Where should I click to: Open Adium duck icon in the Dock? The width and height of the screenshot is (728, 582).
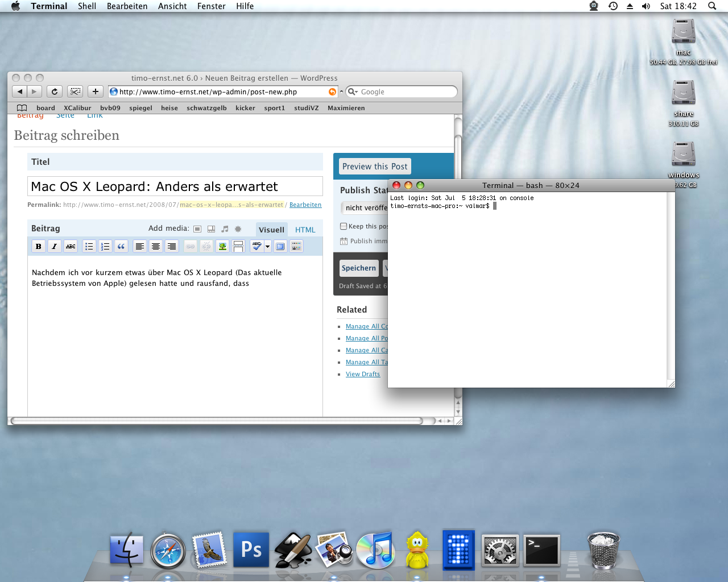point(417,550)
